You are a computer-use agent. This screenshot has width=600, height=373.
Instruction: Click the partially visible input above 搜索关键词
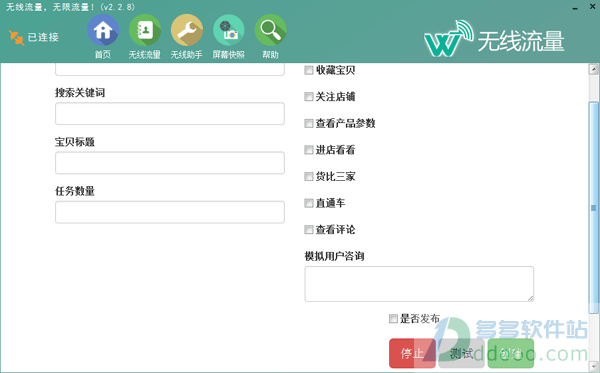(x=170, y=69)
